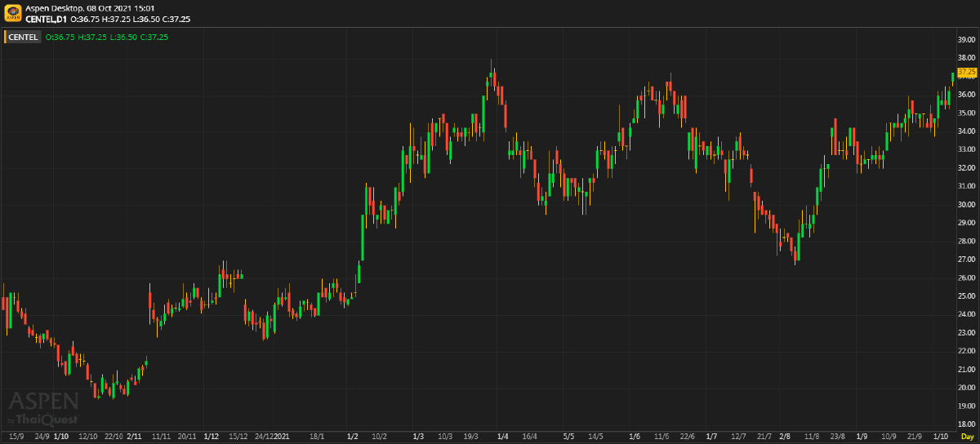This screenshot has height=444, width=980.
Task: Click the 5/5 date axis label
Action: (569, 437)
